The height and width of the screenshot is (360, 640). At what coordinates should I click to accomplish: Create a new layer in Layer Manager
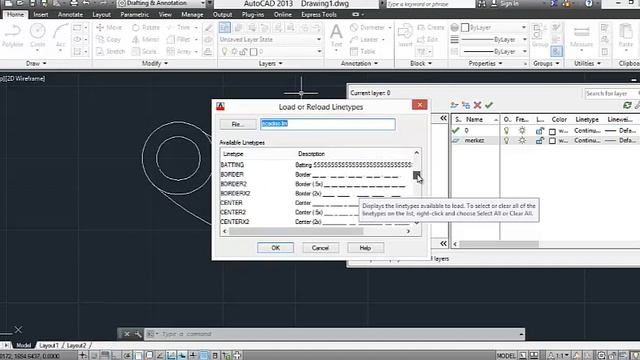coord(454,105)
